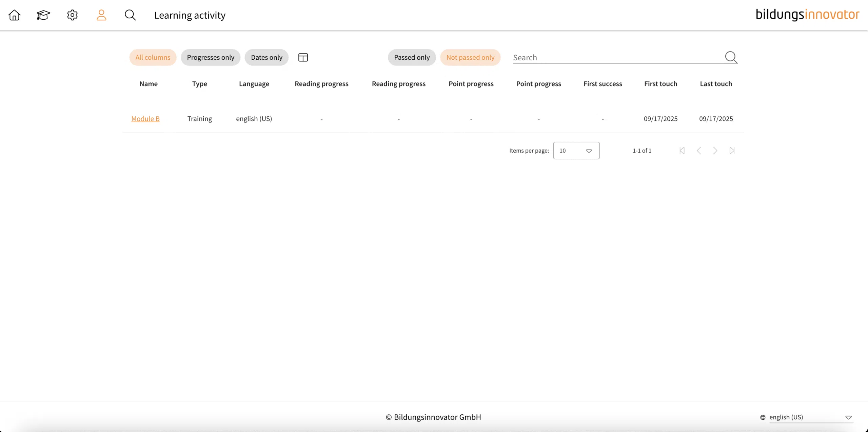The width and height of the screenshot is (868, 432).
Task: Disable the Not passed only filter
Action: click(470, 57)
